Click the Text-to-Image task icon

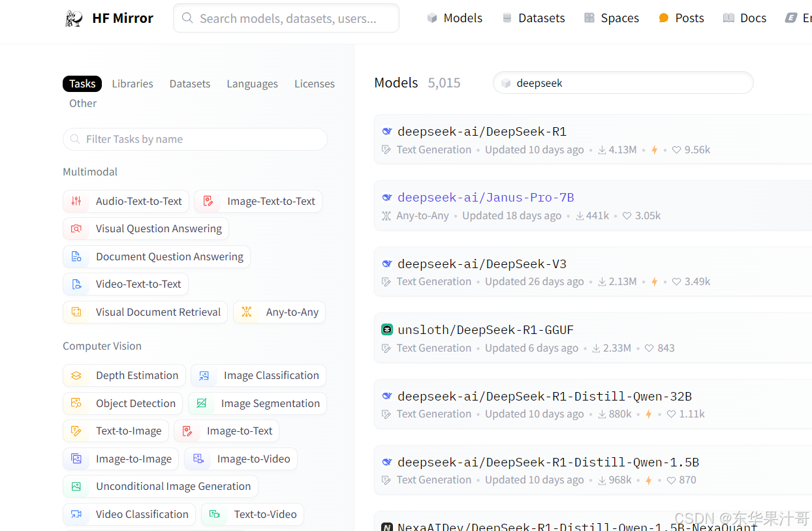[76, 431]
